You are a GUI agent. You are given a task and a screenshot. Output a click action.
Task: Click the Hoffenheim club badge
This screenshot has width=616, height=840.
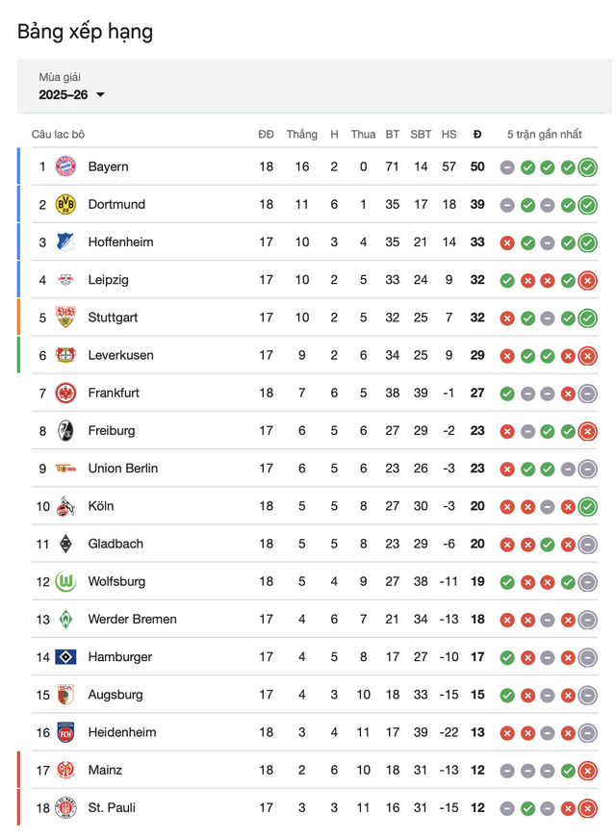(x=64, y=242)
